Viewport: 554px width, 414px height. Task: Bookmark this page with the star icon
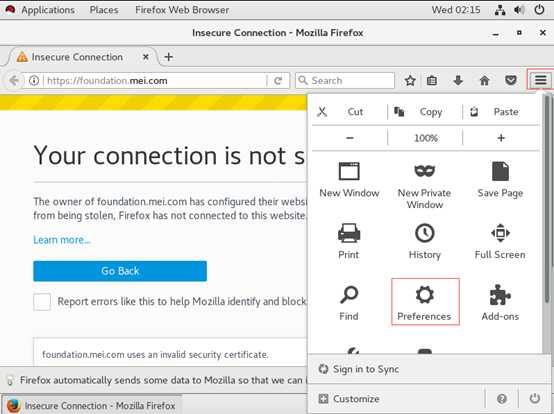pyautogui.click(x=410, y=81)
